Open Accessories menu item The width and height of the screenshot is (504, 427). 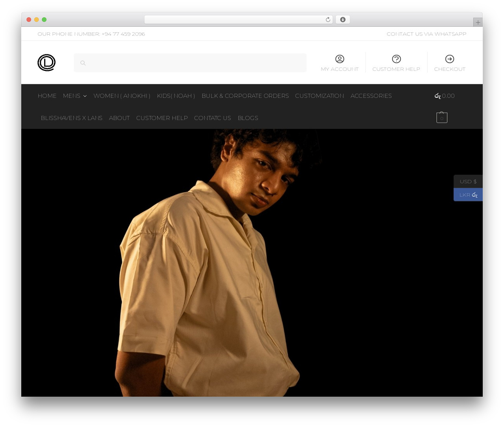pyautogui.click(x=371, y=96)
